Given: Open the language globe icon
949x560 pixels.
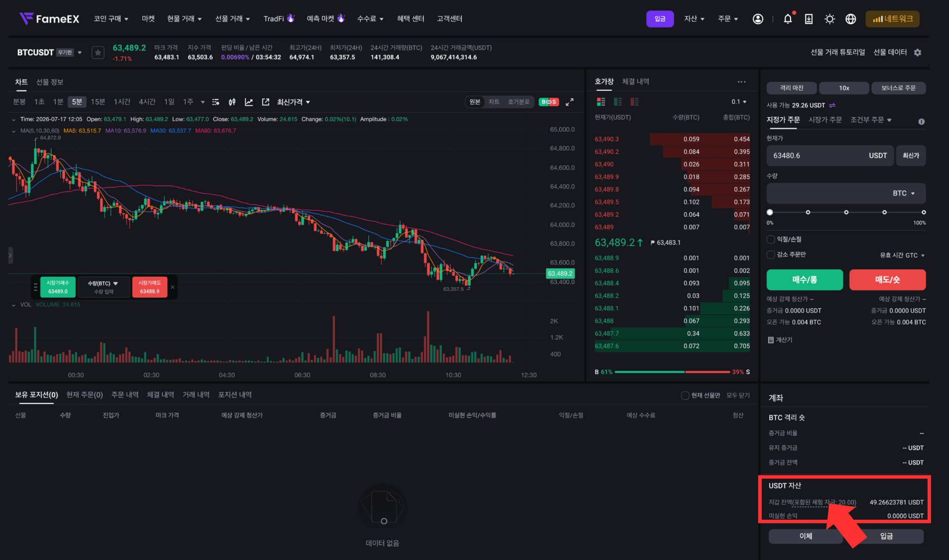Looking at the screenshot, I should click(x=850, y=19).
